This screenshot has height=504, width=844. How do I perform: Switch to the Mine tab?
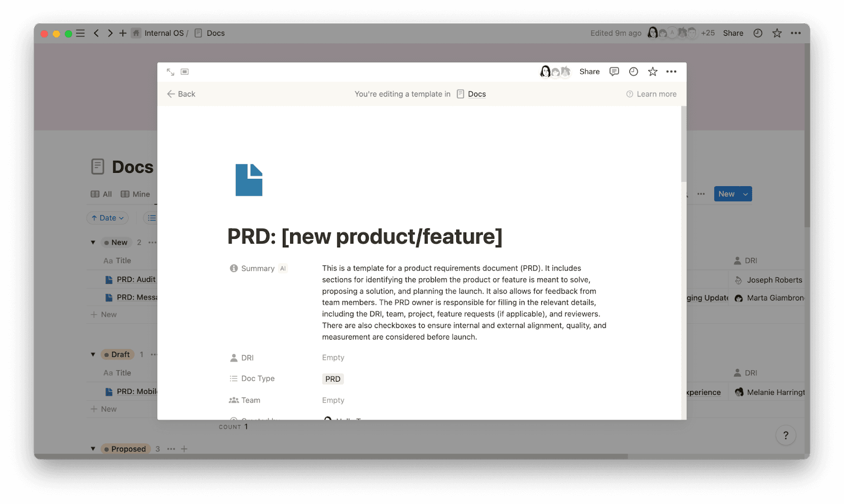[136, 194]
